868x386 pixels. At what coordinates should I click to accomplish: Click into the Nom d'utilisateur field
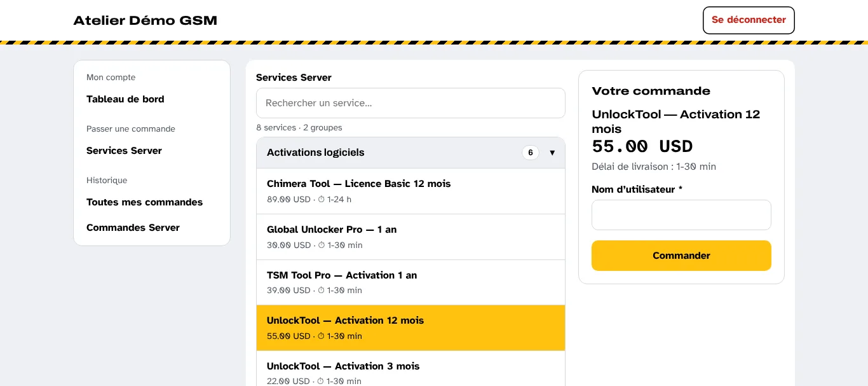click(x=681, y=215)
